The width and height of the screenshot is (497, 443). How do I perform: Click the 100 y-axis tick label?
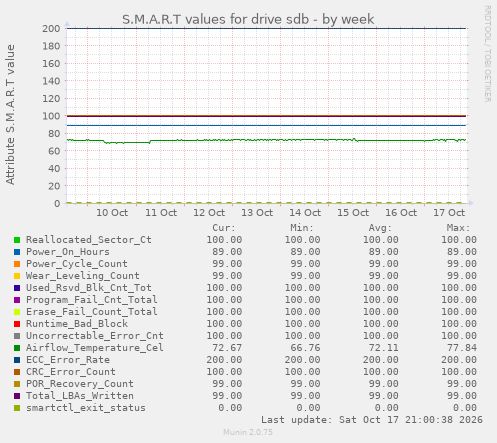(x=51, y=116)
